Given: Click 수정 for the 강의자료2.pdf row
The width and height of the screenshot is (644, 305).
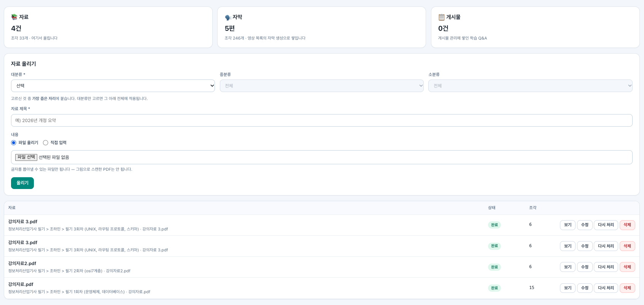Looking at the screenshot, I should click(585, 267).
